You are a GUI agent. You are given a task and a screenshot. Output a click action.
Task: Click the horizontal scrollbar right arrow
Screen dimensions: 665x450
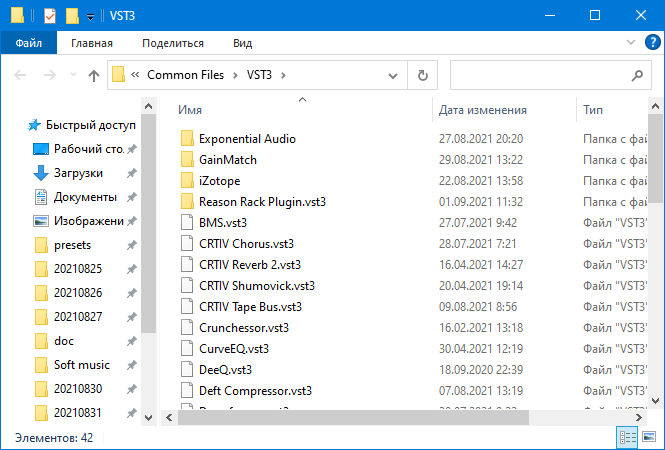639,418
